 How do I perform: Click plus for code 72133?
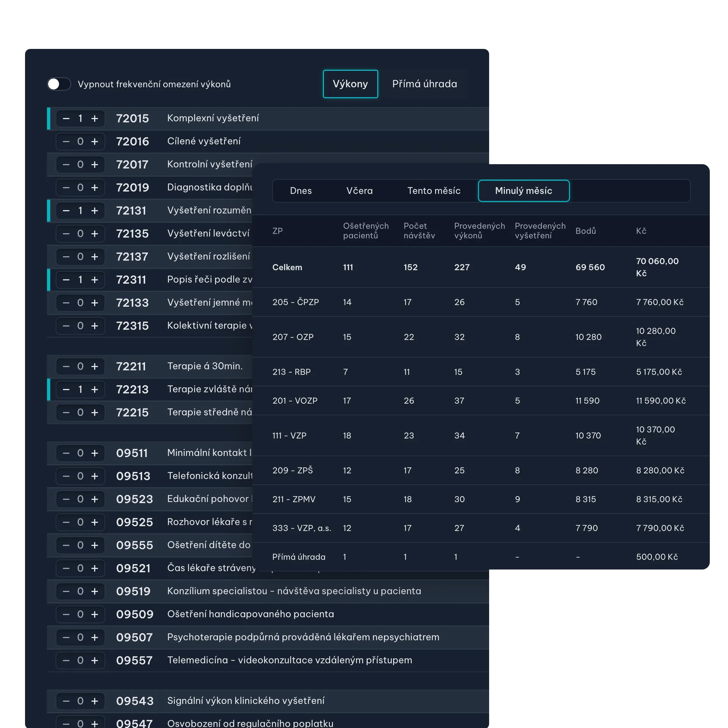tap(95, 303)
